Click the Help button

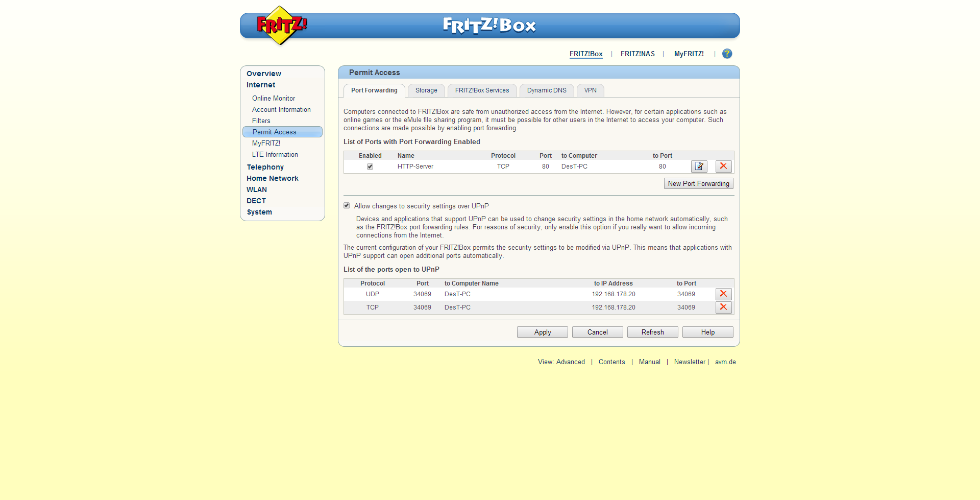[x=708, y=332]
